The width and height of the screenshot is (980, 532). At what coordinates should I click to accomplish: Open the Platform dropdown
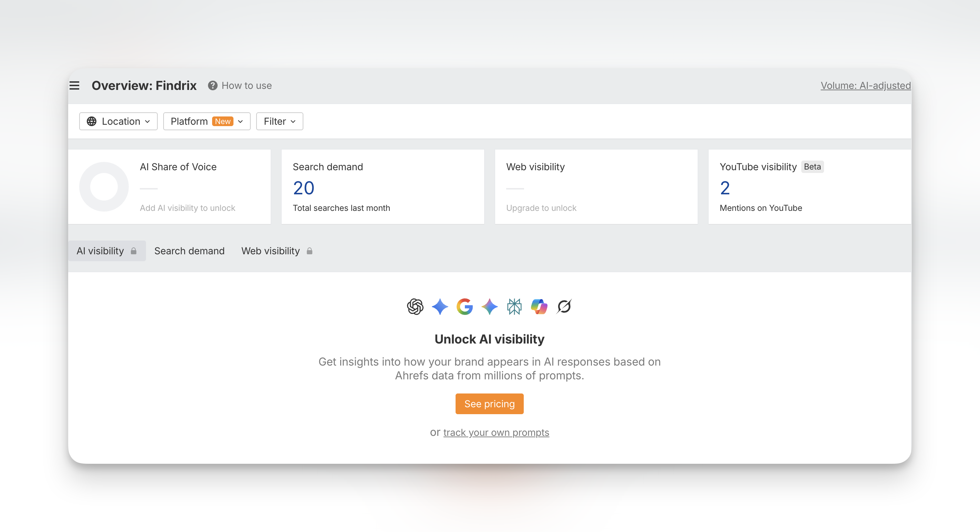tap(207, 121)
